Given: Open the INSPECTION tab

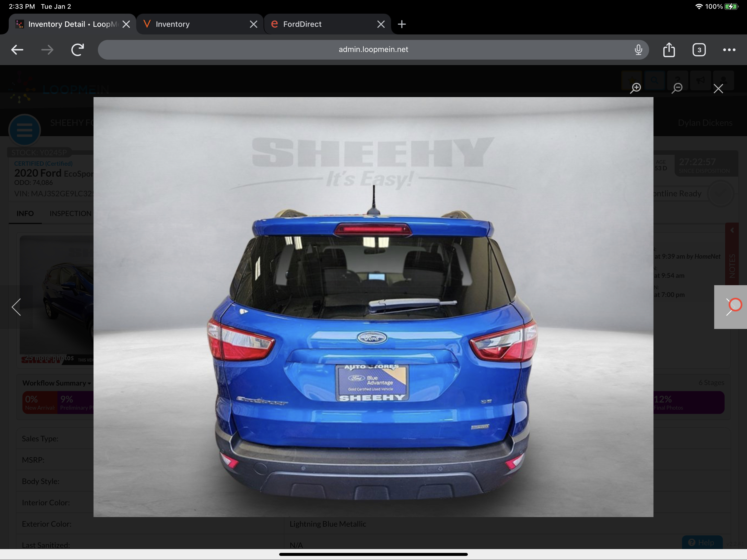Looking at the screenshot, I should click(x=71, y=214).
